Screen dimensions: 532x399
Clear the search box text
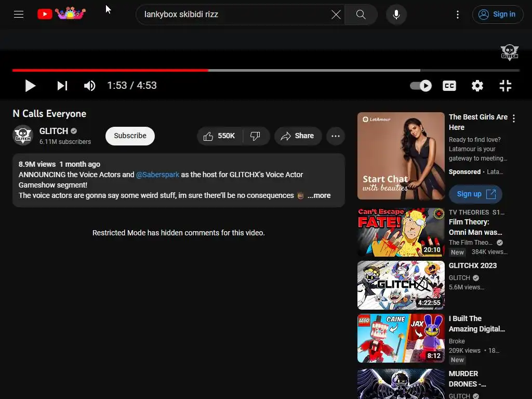(x=336, y=14)
